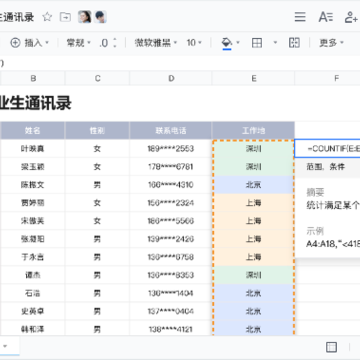Screen dimensions: 360x360
Task: Apply cell borders icon
Action: coord(257,43)
